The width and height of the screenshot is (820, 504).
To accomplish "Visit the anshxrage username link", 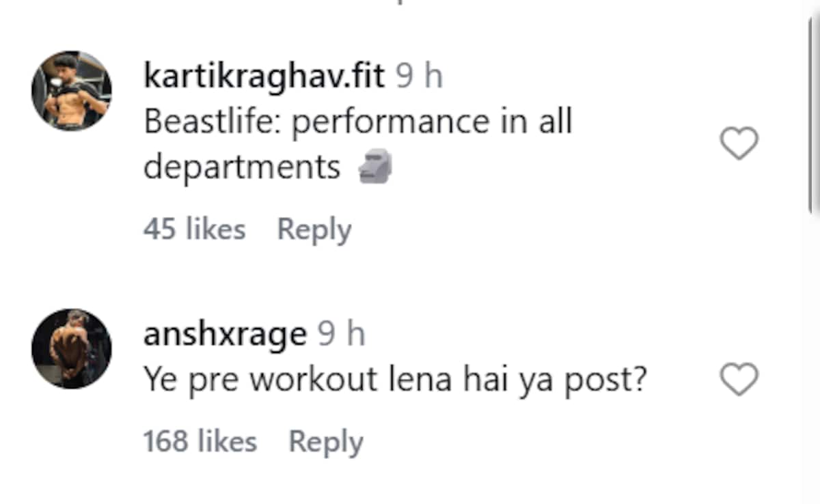I will (225, 335).
